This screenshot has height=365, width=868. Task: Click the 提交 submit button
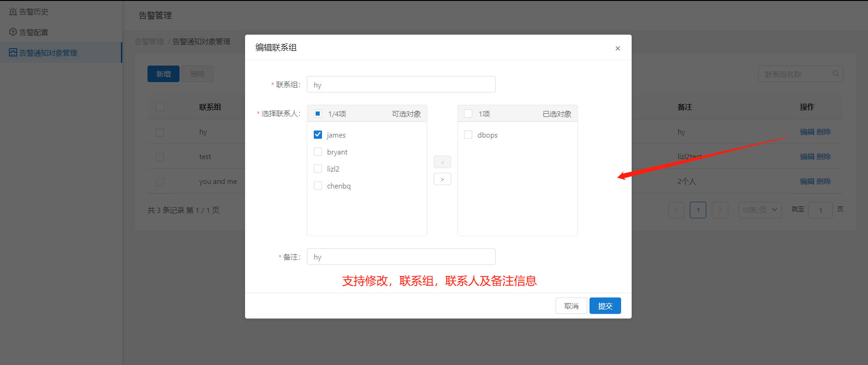[605, 306]
